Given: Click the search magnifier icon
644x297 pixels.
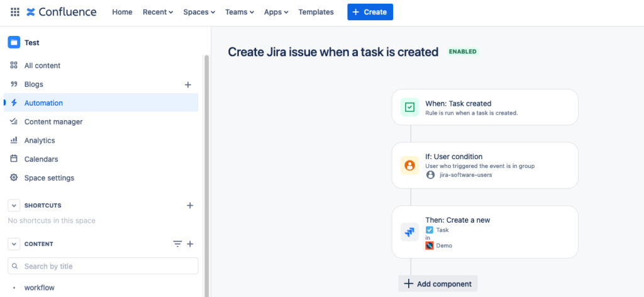Looking at the screenshot, I should pos(15,266).
